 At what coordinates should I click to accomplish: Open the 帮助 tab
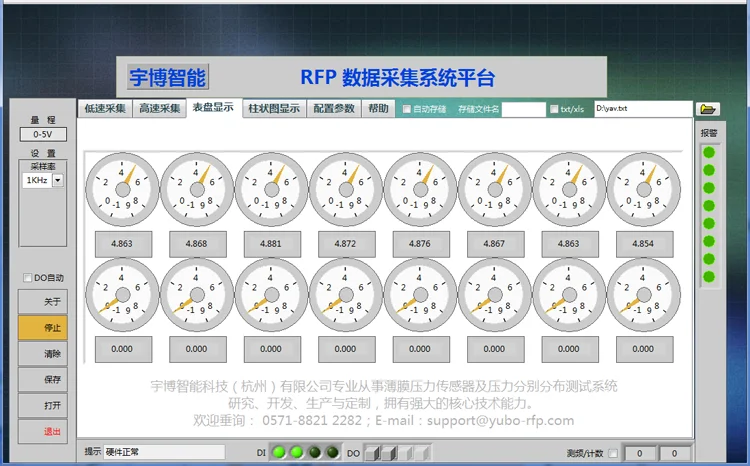378,109
